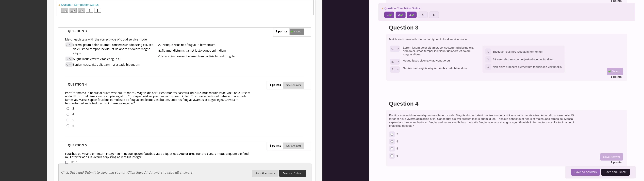Check the B1.6 checkbox in Question 5

(x=67, y=162)
